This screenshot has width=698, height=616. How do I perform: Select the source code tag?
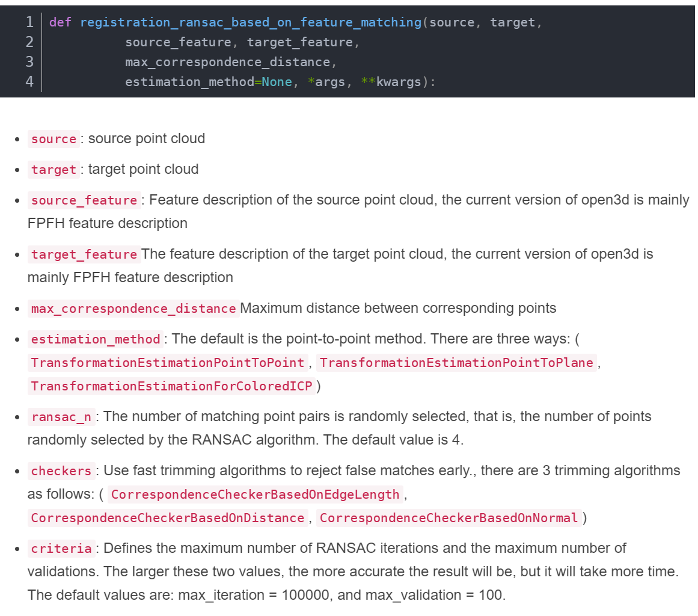(x=53, y=139)
